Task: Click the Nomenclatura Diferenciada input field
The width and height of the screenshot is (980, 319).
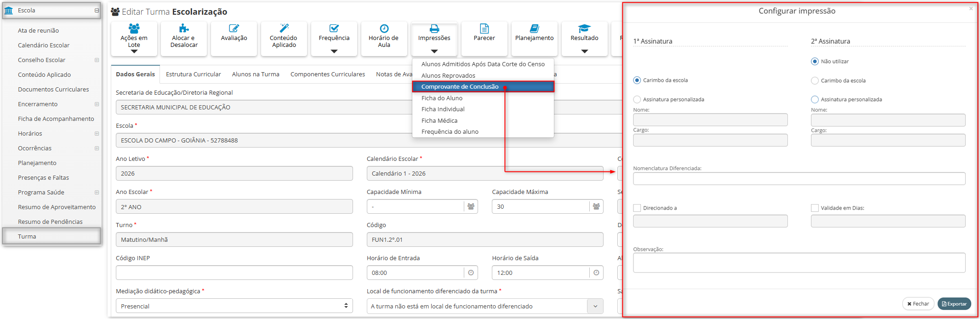Action: 799,178
